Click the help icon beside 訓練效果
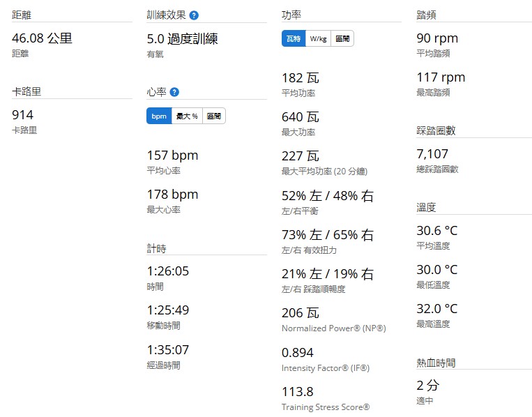The width and height of the screenshot is (532, 417). pyautogui.click(x=194, y=15)
